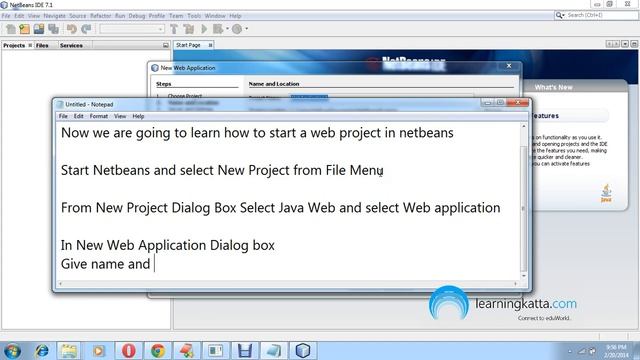640x360 pixels.
Task: Click the search magnifier dropdown icon
Action: [x=560, y=15]
